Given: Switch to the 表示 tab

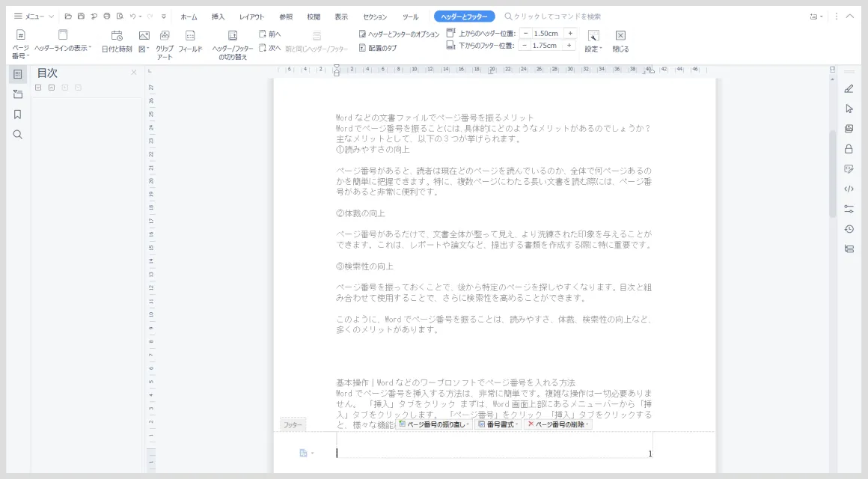Looking at the screenshot, I should pyautogui.click(x=341, y=17).
